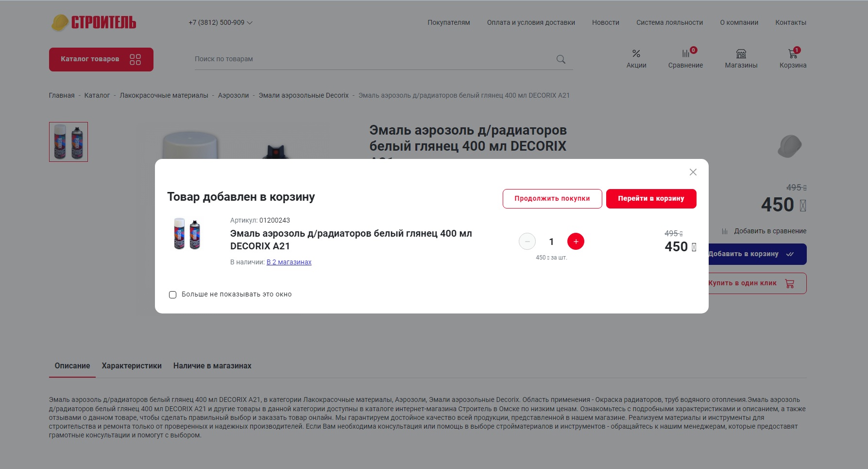Open Контакты page
868x469 pixels.
(790, 22)
